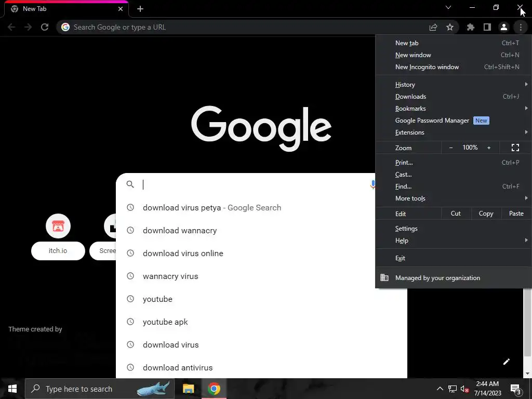Open the notification center icon
The height and width of the screenshot is (399, 532).
click(516, 389)
